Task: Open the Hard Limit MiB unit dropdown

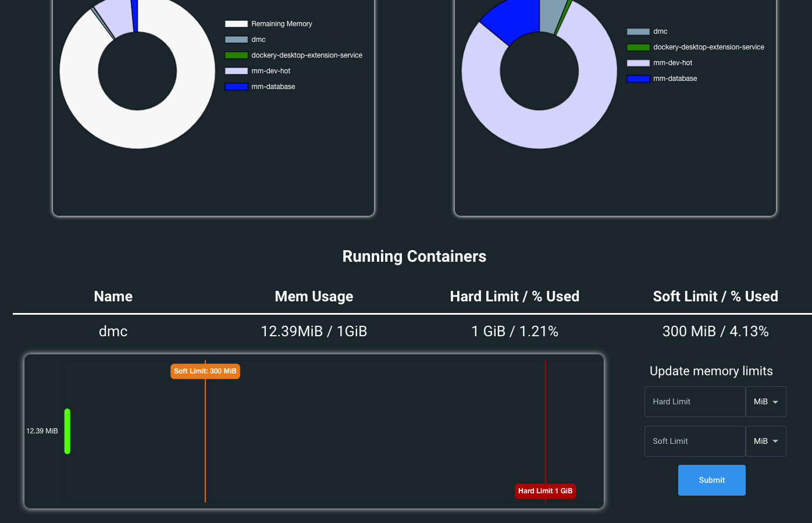Action: [766, 401]
